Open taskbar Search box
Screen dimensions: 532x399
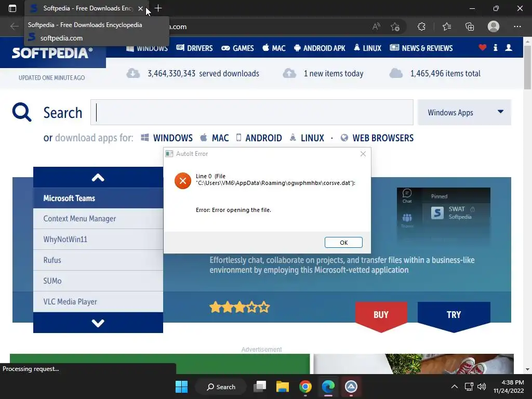pyautogui.click(x=221, y=387)
